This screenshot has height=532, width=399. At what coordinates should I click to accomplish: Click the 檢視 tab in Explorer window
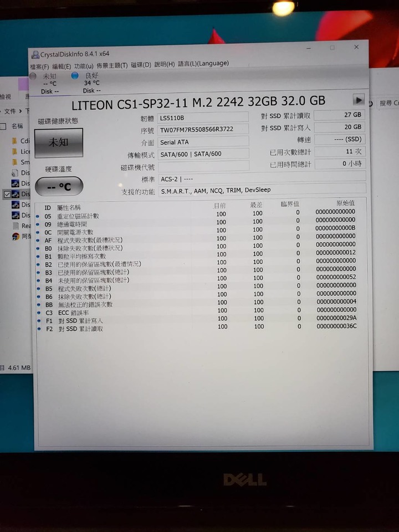(6, 96)
